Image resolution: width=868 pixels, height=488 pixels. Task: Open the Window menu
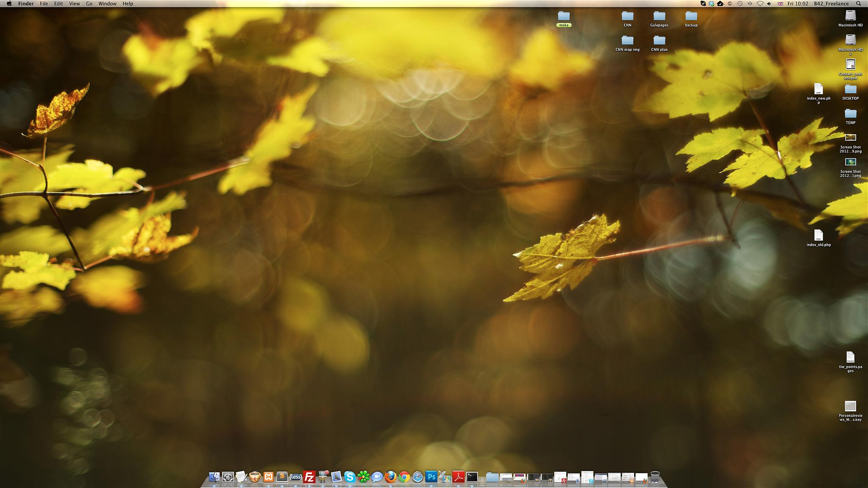[107, 4]
